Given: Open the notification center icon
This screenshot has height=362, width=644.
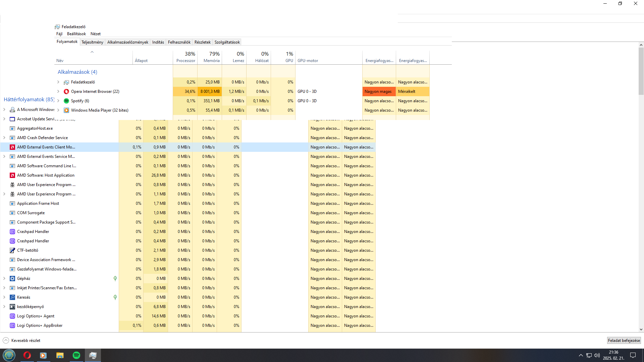Looking at the screenshot, I should pyautogui.click(x=633, y=355).
